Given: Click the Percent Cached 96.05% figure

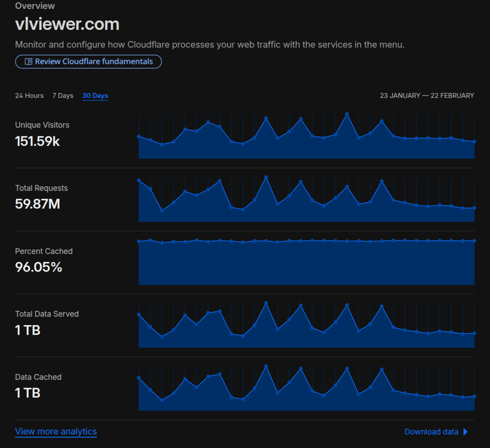Looking at the screenshot, I should pos(39,267).
